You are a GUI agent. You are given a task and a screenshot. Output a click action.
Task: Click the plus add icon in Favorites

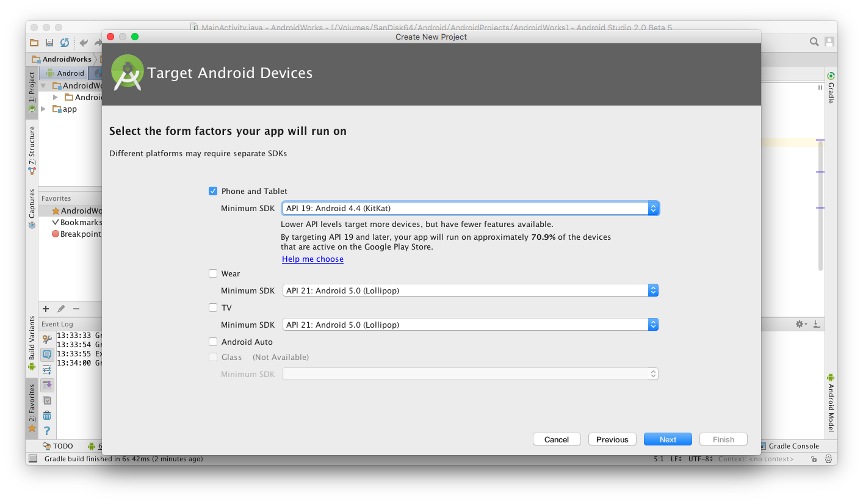[x=46, y=309]
